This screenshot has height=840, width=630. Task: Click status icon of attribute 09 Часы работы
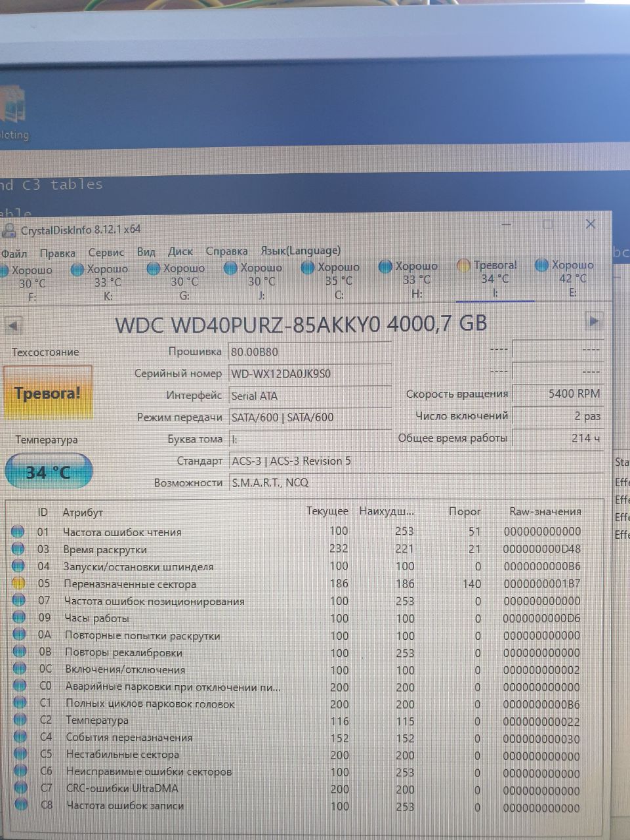tap(19, 618)
